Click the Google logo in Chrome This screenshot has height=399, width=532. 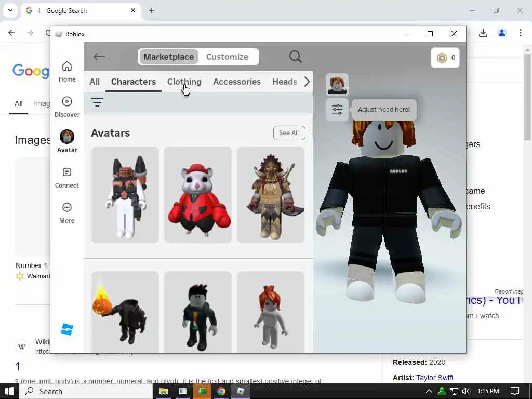point(31,71)
